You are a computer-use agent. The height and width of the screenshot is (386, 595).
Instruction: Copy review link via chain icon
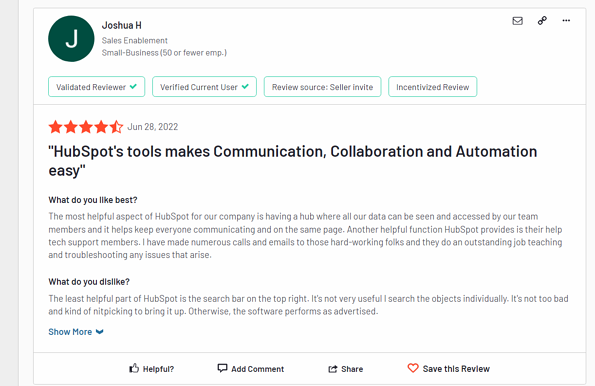(542, 20)
